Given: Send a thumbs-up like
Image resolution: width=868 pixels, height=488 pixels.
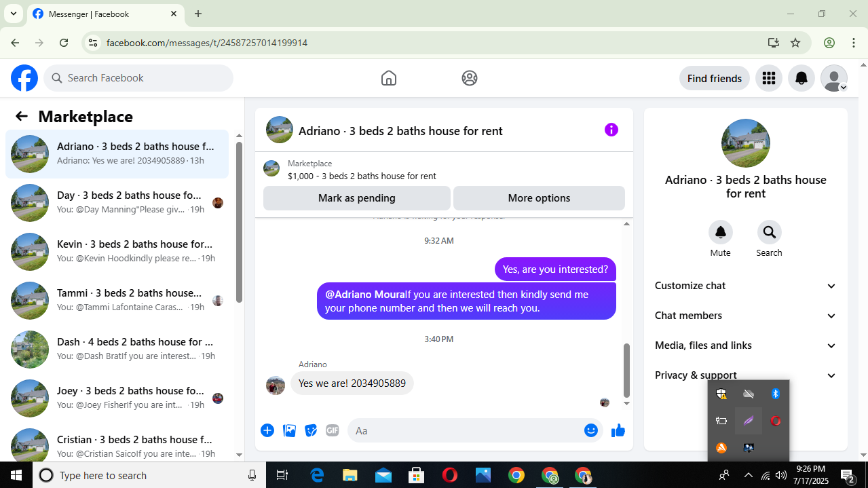Looking at the screenshot, I should (x=618, y=430).
